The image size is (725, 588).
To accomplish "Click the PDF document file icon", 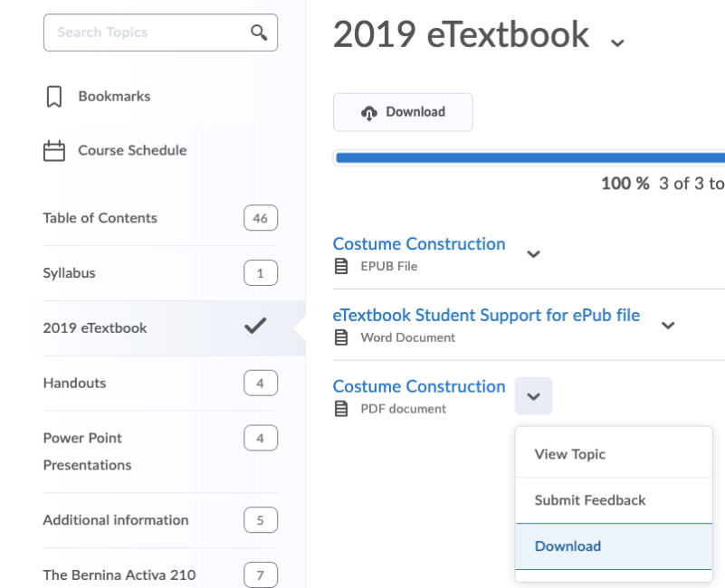I will tap(340, 409).
